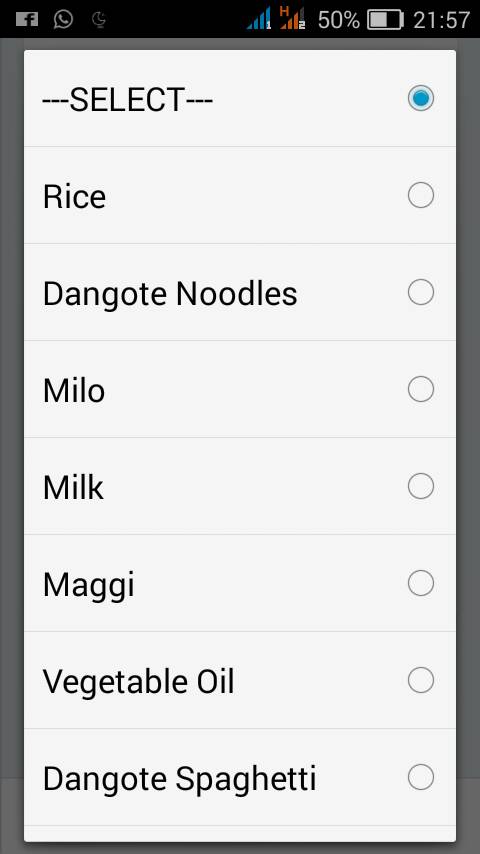The width and height of the screenshot is (480, 854).
Task: Select the Vegetable Oil radio button
Action: [x=421, y=680]
